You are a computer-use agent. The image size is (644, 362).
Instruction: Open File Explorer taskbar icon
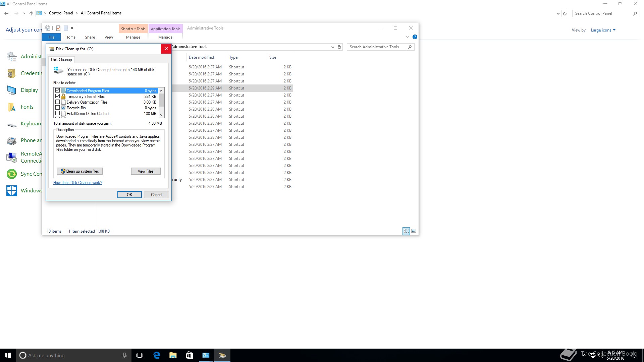[x=173, y=355]
